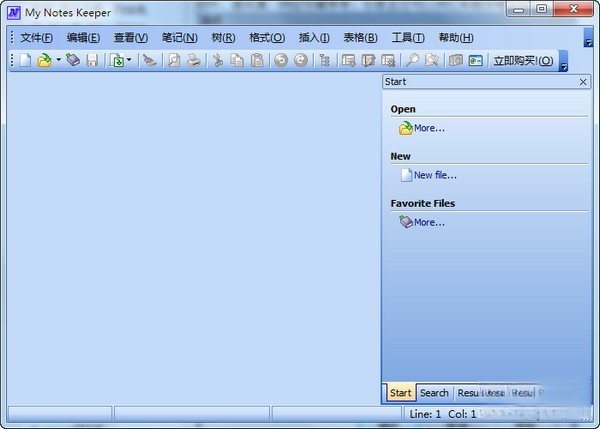Expand the Open folder dropdown arrow
This screenshot has width=600, height=429.
[58, 61]
